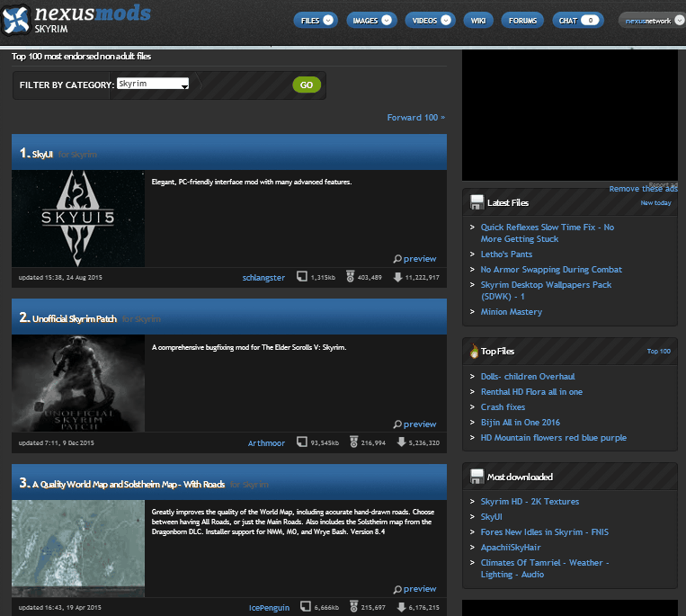Click the SKYUI 5 thumbnail image
Viewport: 686px width, 616px height.
(78, 219)
